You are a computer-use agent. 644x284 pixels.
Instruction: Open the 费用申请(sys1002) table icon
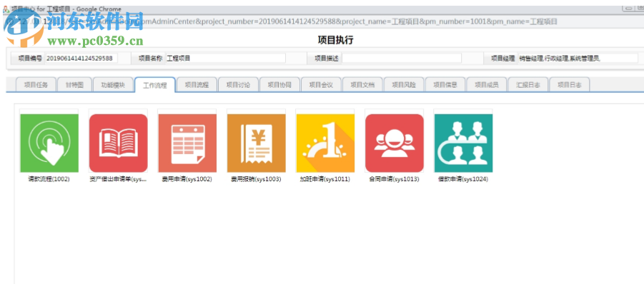(187, 143)
